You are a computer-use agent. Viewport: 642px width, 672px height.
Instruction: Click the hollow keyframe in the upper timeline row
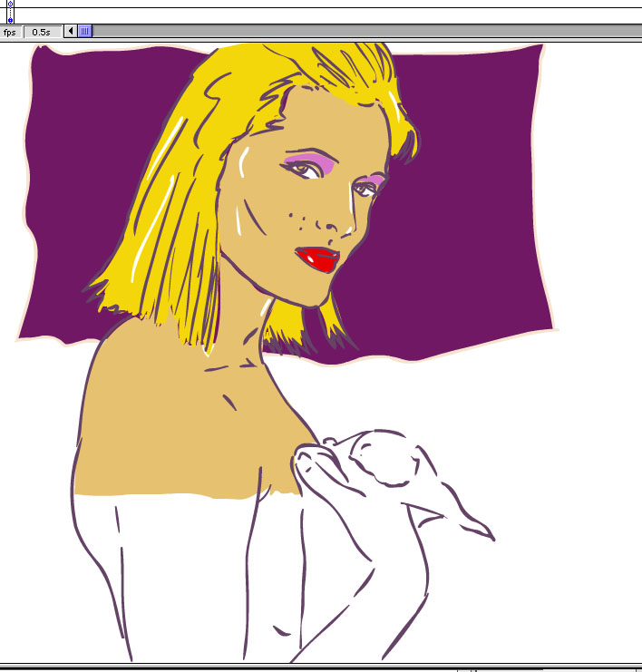coord(10,4)
